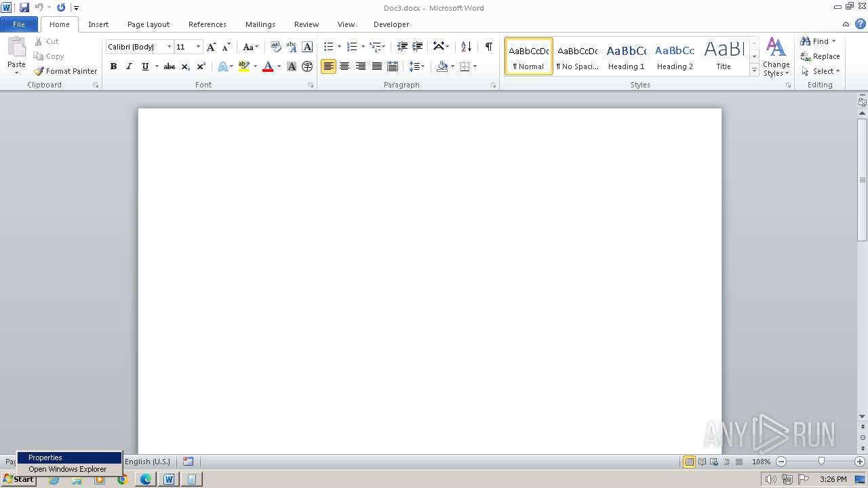Click the vertical scrollbar thumb

[x=863, y=180]
